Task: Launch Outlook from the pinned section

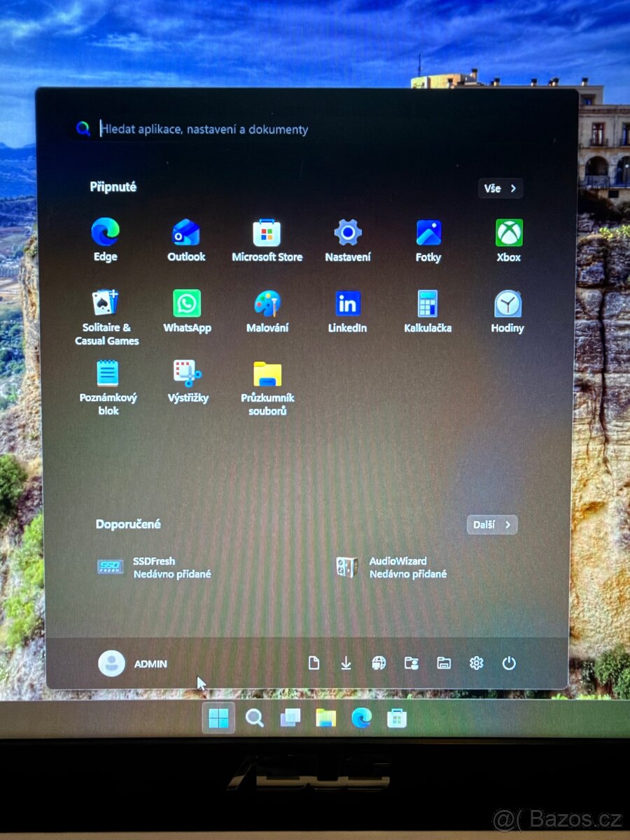Action: (186, 240)
